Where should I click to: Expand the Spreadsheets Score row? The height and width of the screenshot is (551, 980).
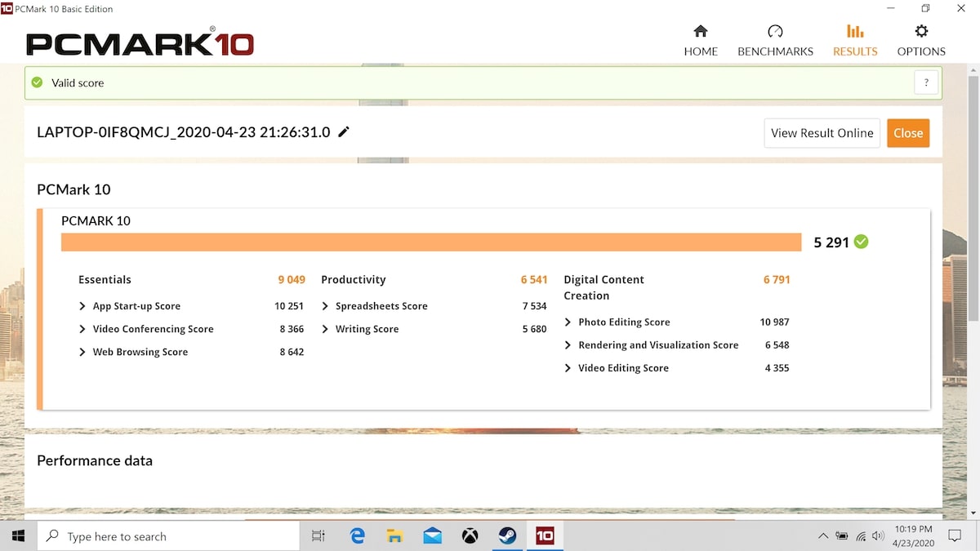click(325, 306)
